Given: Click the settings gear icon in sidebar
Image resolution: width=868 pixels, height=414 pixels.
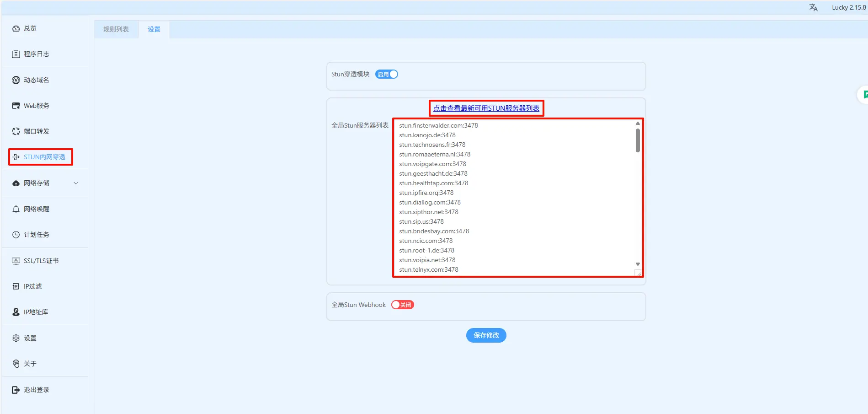Looking at the screenshot, I should pyautogui.click(x=16, y=338).
